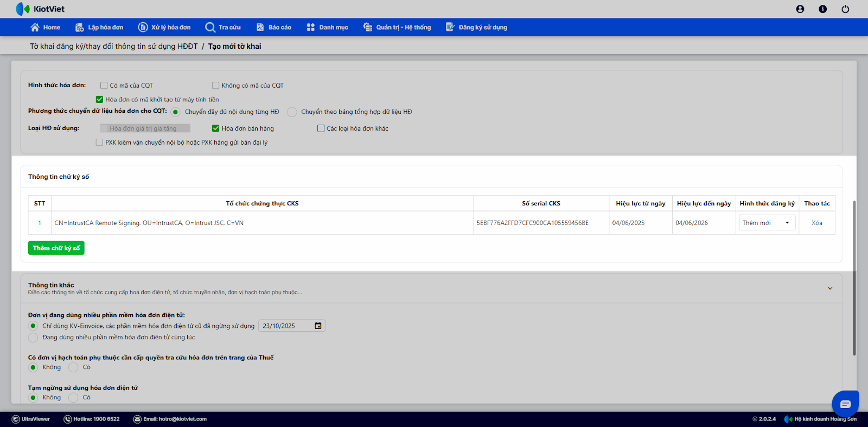The image size is (868, 427).
Task: Click the Hotline phone icon
Action: (x=68, y=419)
